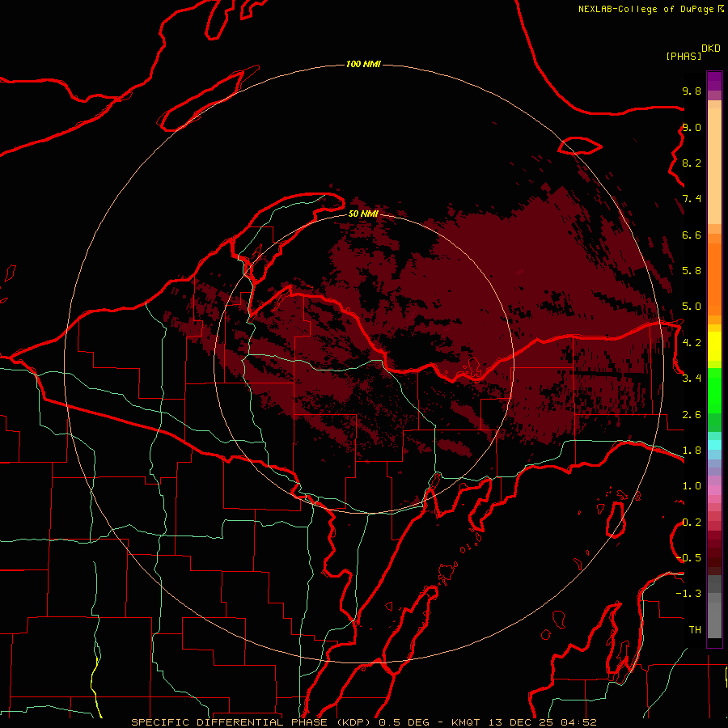
Task: Click the -0.5 legend value
Action: point(688,558)
